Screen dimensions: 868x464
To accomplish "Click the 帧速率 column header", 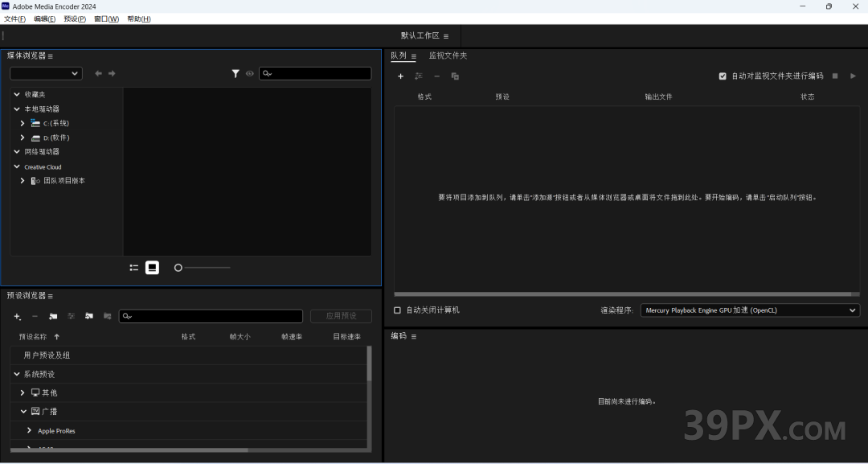I will (x=292, y=337).
